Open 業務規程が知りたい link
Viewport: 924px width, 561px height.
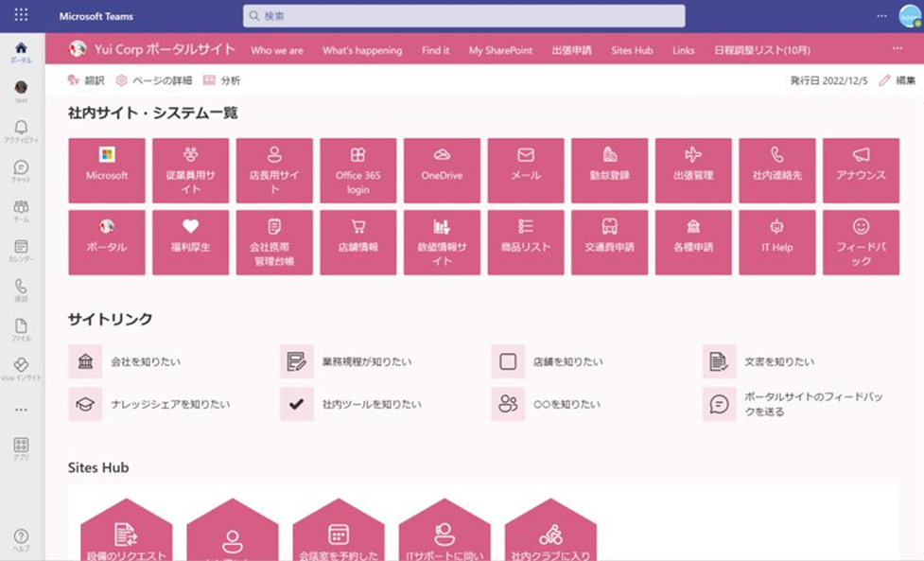coord(346,361)
